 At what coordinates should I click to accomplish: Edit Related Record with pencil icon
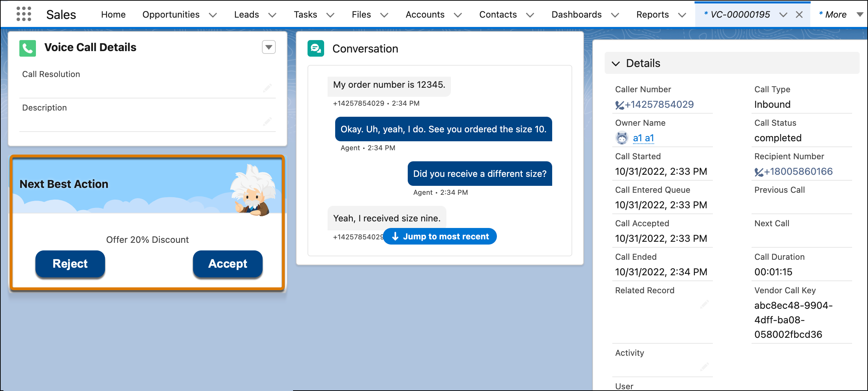pyautogui.click(x=705, y=304)
